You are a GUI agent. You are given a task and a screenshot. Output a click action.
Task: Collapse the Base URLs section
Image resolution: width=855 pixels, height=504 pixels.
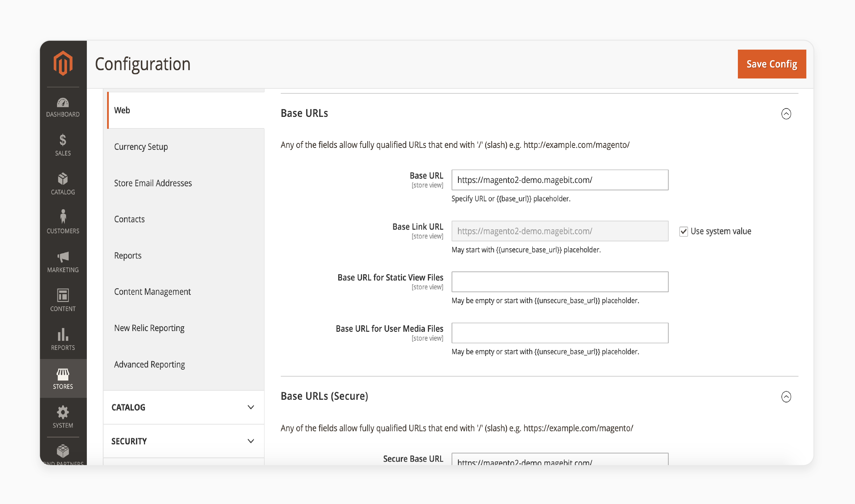tap(786, 114)
